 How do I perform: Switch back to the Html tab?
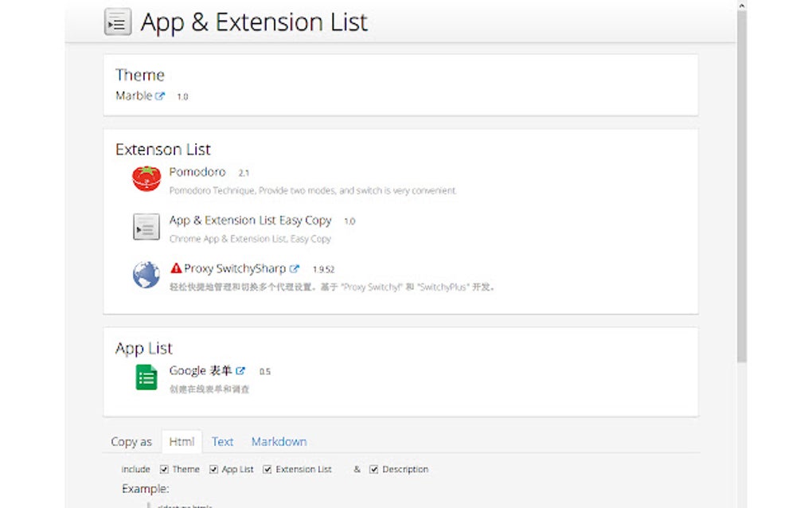coord(182,441)
